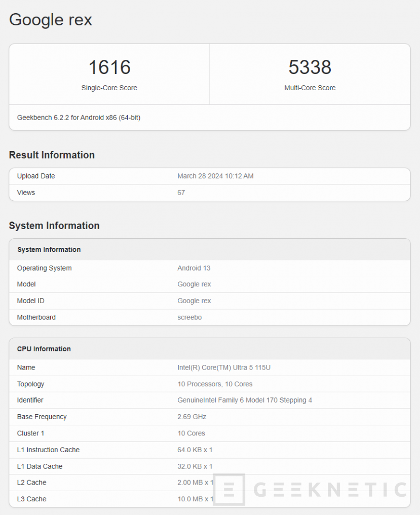420x515 pixels.
Task: Select 'GenuineIntel Family 6 Model 170 Stepping 4'
Action: pyautogui.click(x=245, y=400)
